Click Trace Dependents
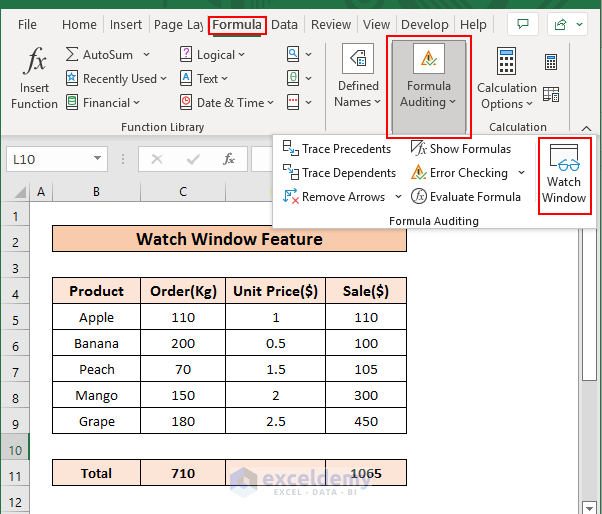The height and width of the screenshot is (514, 602). 339,173
